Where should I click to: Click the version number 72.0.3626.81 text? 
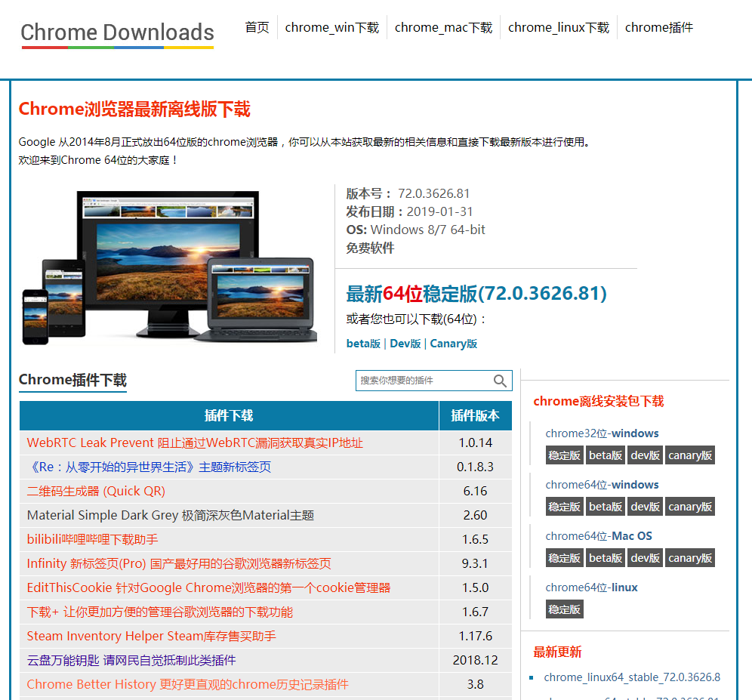(433, 193)
